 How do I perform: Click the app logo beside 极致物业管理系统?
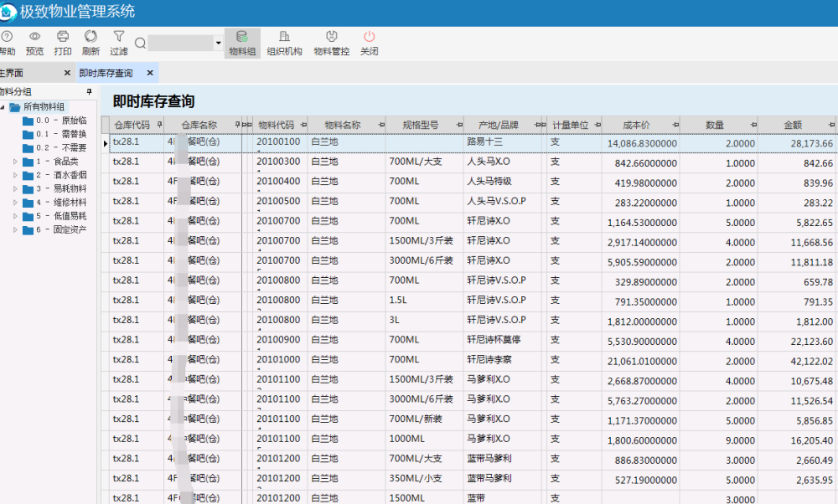coord(8,13)
